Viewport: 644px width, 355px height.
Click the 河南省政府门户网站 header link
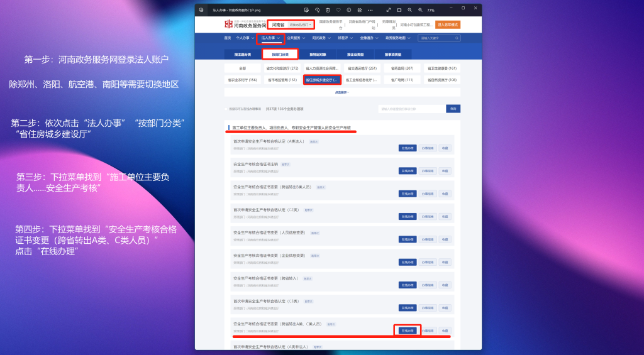click(362, 25)
